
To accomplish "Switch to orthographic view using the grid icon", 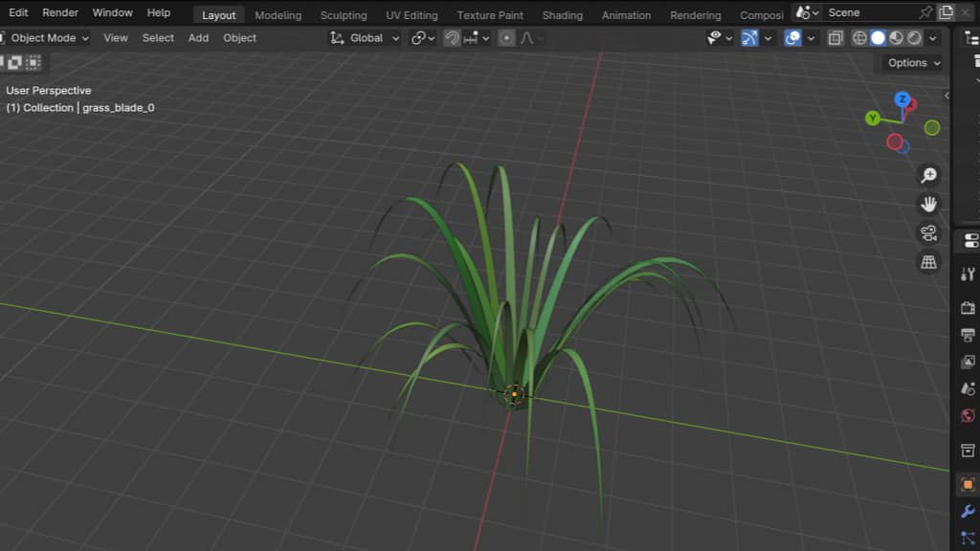I will click(928, 262).
